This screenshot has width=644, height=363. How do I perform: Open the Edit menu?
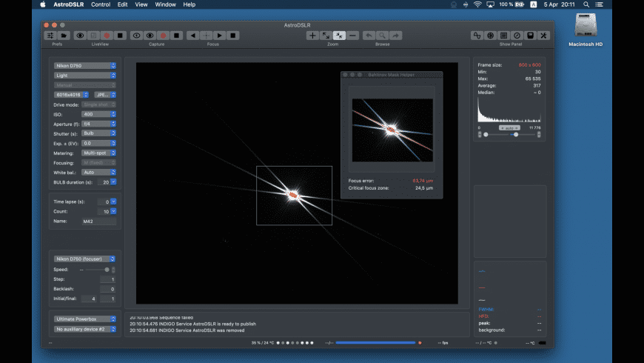tap(122, 4)
